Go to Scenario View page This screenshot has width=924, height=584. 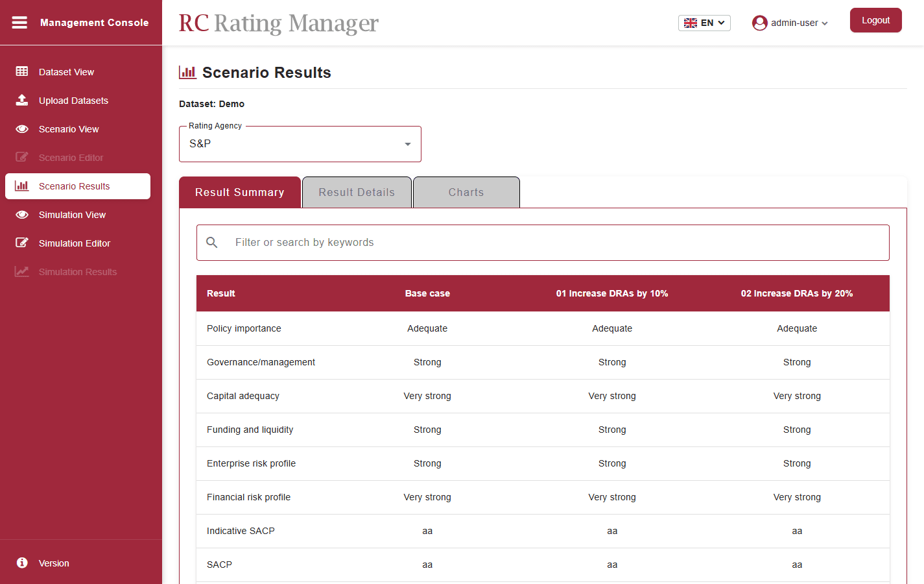click(x=78, y=129)
